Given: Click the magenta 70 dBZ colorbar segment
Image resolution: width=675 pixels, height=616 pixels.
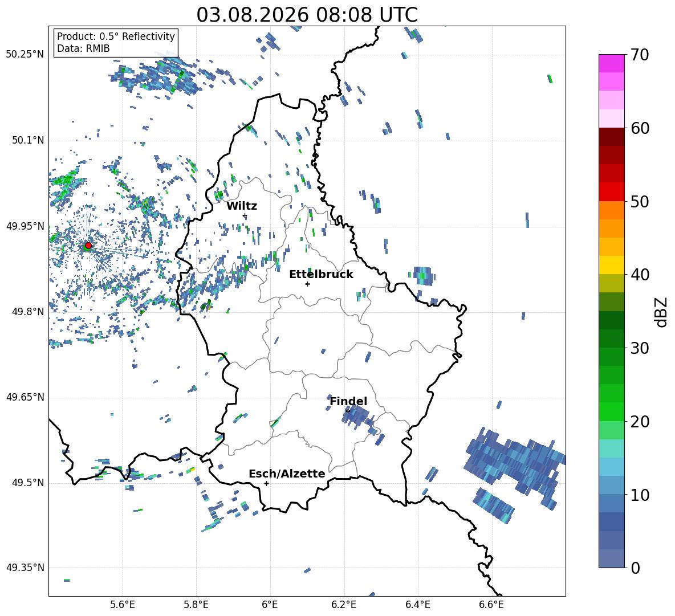Looking at the screenshot, I should (x=611, y=63).
